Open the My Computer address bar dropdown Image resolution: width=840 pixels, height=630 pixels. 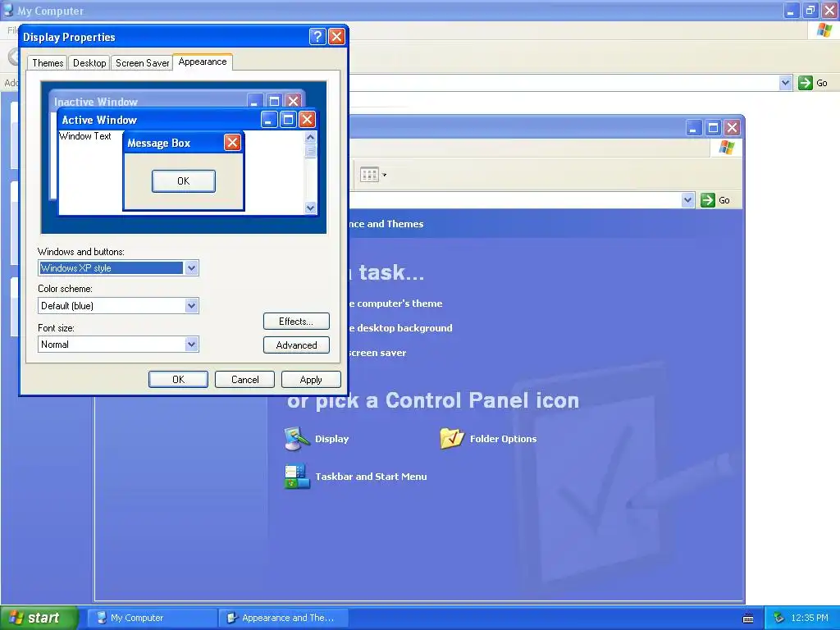click(785, 83)
